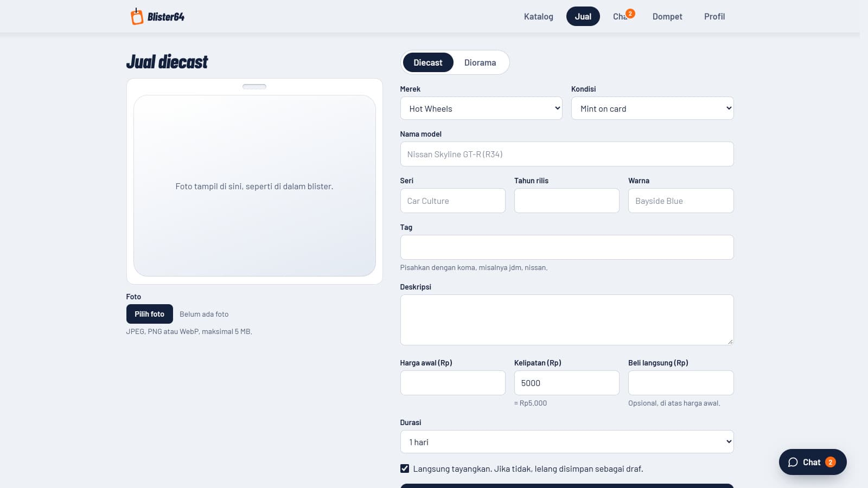Focus the Nama model input field
The width and height of the screenshot is (868, 488).
[x=567, y=154]
